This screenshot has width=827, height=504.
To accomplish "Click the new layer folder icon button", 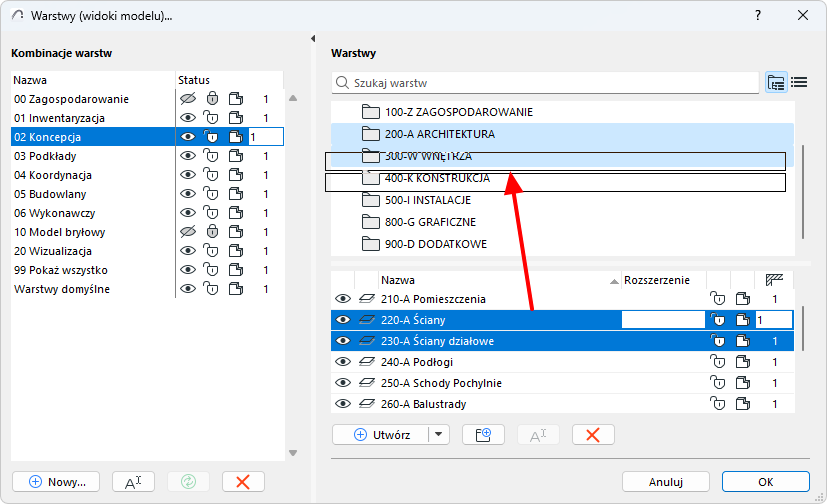I will pyautogui.click(x=483, y=435).
